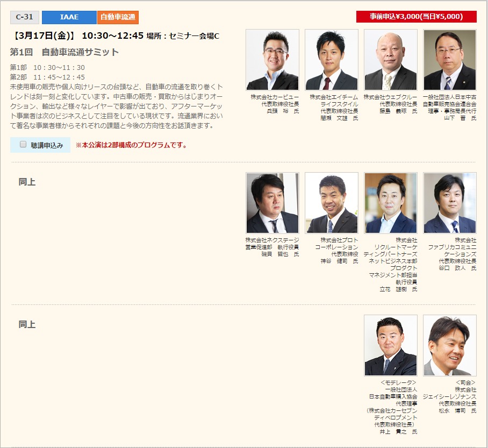488x448 pixels.
Task: Click the name 立花 雄樹 氏
Action: coord(398,289)
